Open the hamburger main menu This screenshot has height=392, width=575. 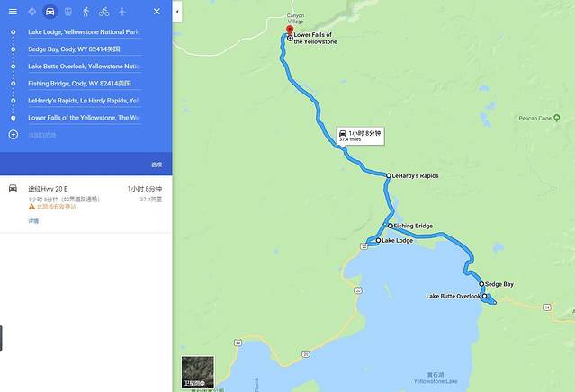13,12
